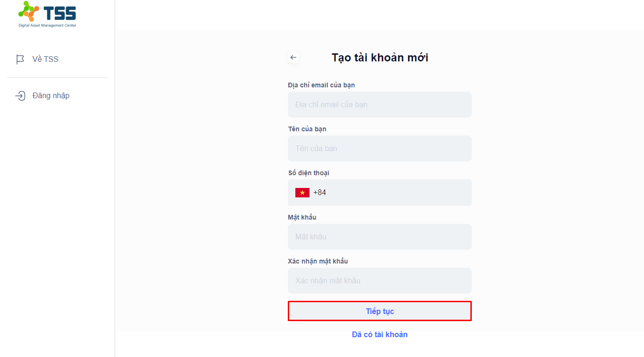Click the Vietnam flag in the phone field
This screenshot has height=357, width=644.
click(x=302, y=193)
